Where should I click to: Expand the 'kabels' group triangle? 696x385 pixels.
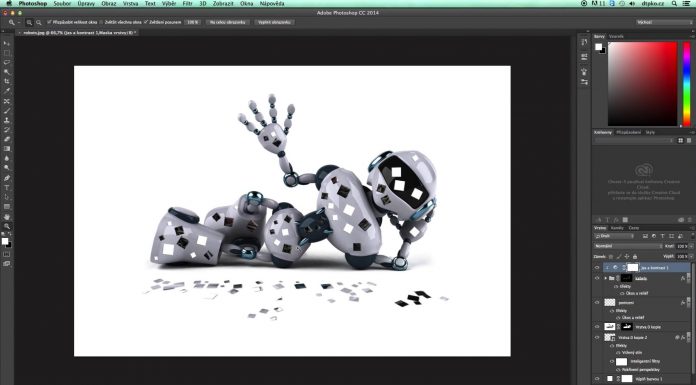click(x=605, y=278)
